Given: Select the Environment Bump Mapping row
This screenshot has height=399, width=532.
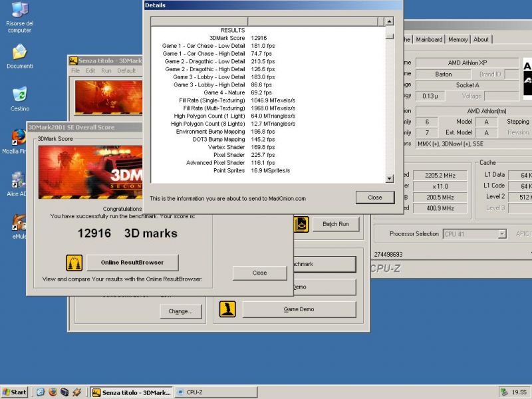Looking at the screenshot, I should (x=268, y=132).
